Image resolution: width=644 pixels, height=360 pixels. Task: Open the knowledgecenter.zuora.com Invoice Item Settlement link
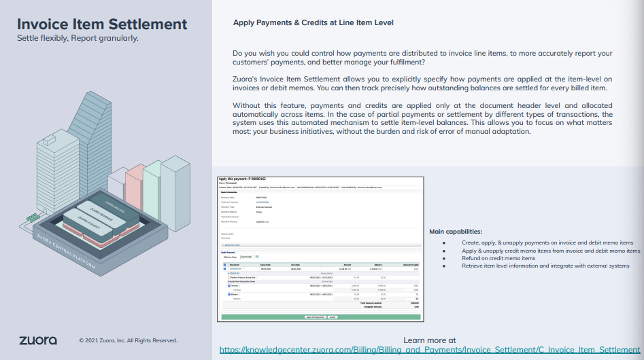429,350
